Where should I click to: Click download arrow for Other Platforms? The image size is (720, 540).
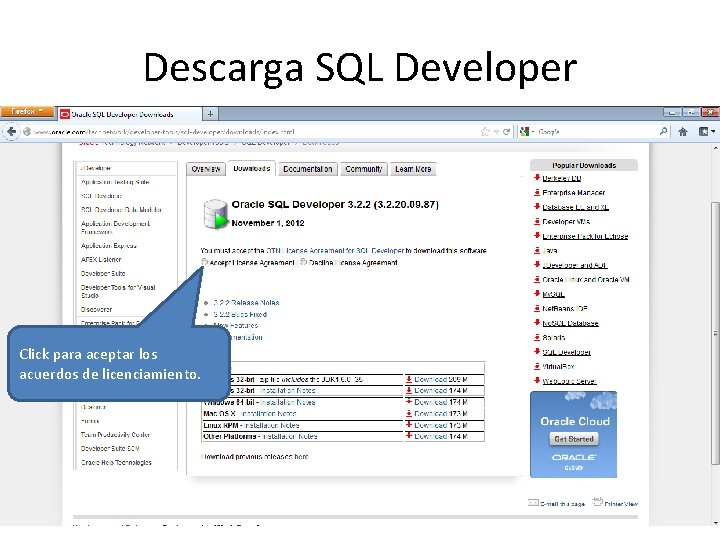pos(409,436)
